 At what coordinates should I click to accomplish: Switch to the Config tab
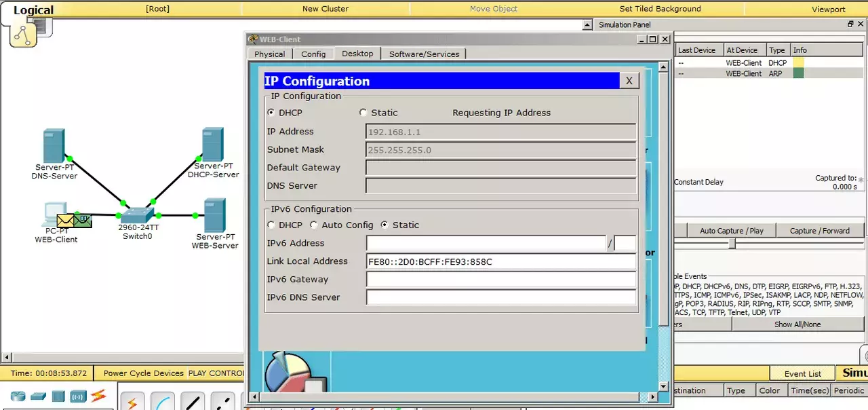point(313,54)
